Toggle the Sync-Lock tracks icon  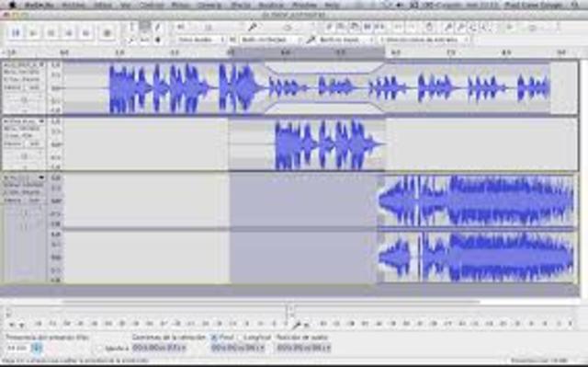[430, 27]
